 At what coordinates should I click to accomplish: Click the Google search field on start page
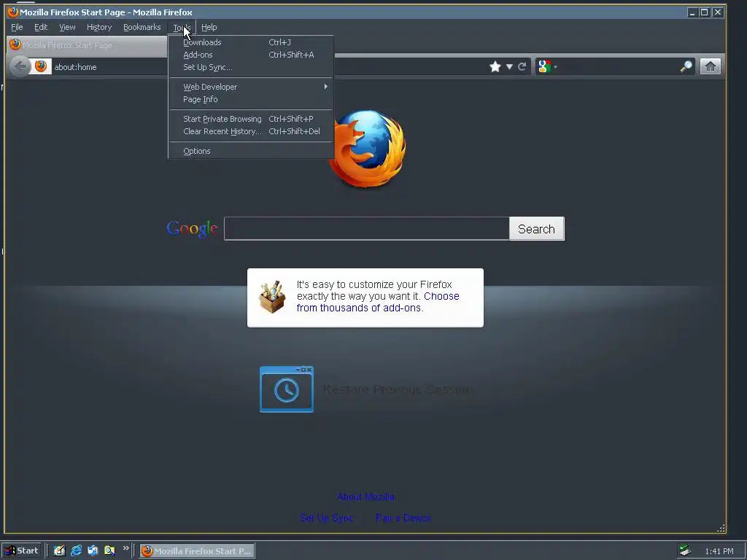click(366, 228)
